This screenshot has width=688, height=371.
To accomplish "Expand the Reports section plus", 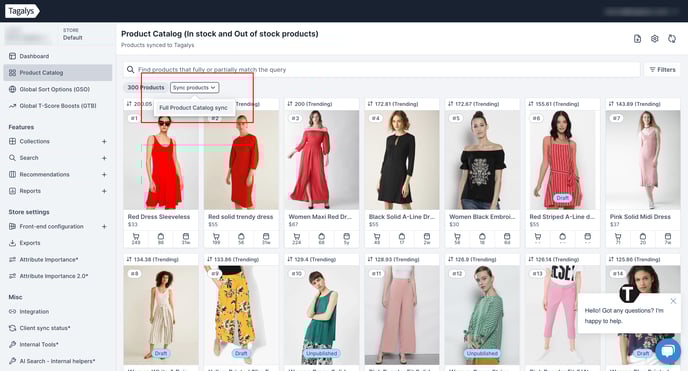I will tap(104, 191).
